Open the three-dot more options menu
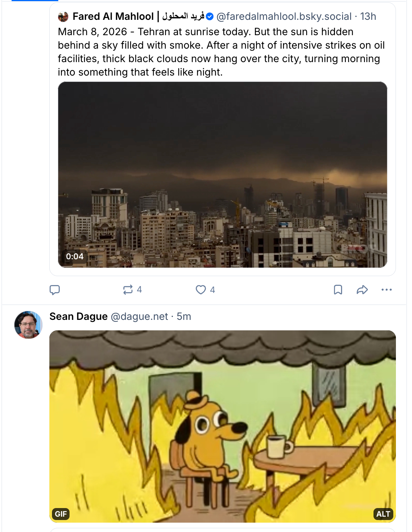The width and height of the screenshot is (412, 532). (387, 290)
